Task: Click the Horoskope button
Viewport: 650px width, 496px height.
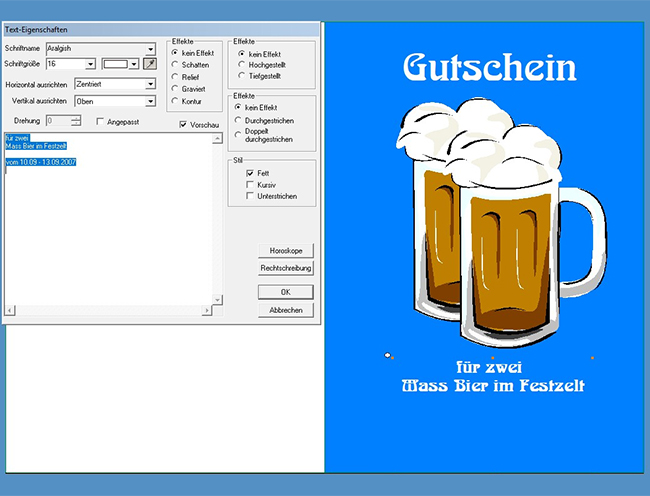Action: [x=286, y=250]
